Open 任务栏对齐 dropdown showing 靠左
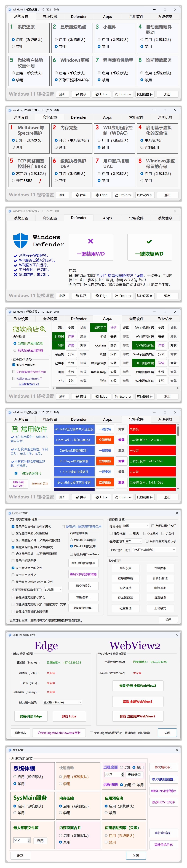Viewport: 187px width, 868px height. (x=133, y=541)
